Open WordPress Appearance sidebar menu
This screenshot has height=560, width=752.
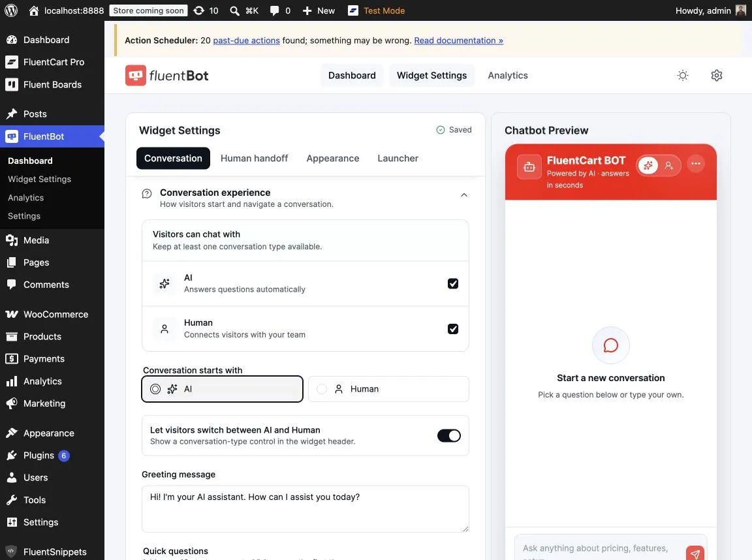pyautogui.click(x=48, y=433)
